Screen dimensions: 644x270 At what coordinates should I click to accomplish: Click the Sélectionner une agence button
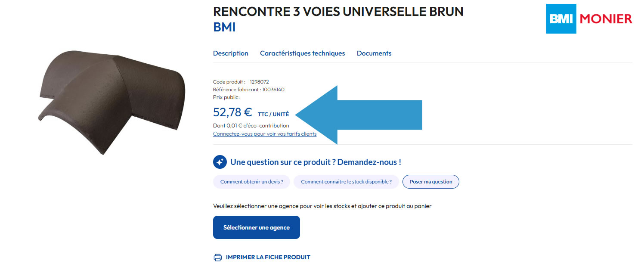256,227
